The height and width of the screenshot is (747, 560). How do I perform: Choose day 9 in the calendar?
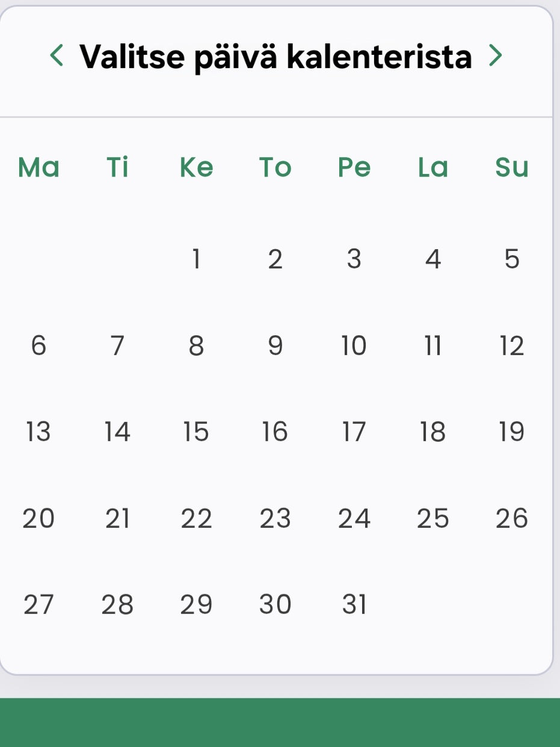tap(275, 346)
